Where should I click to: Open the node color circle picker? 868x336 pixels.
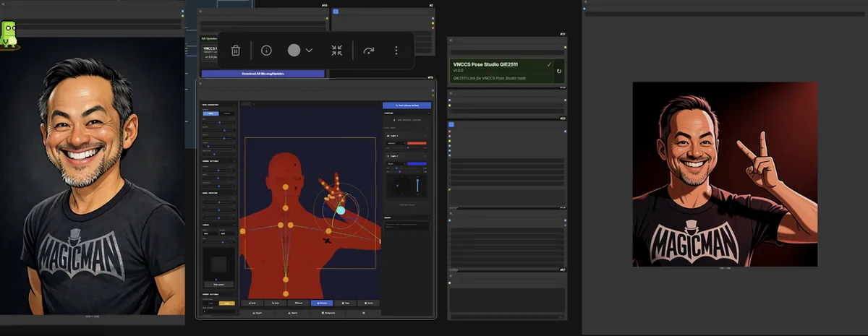[294, 50]
